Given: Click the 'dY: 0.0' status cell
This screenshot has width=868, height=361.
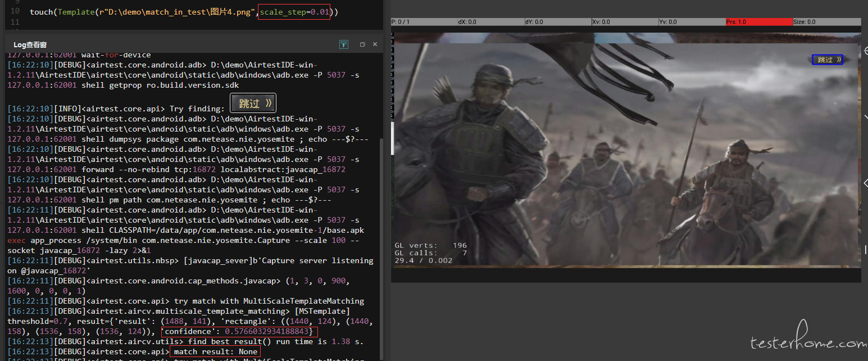Looking at the screenshot, I should click(557, 22).
